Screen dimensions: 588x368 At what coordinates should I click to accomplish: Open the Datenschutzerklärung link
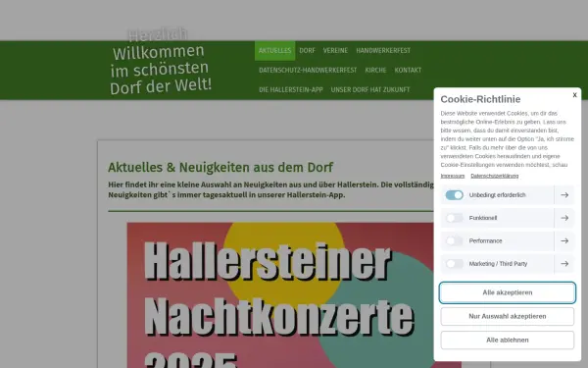tap(494, 176)
